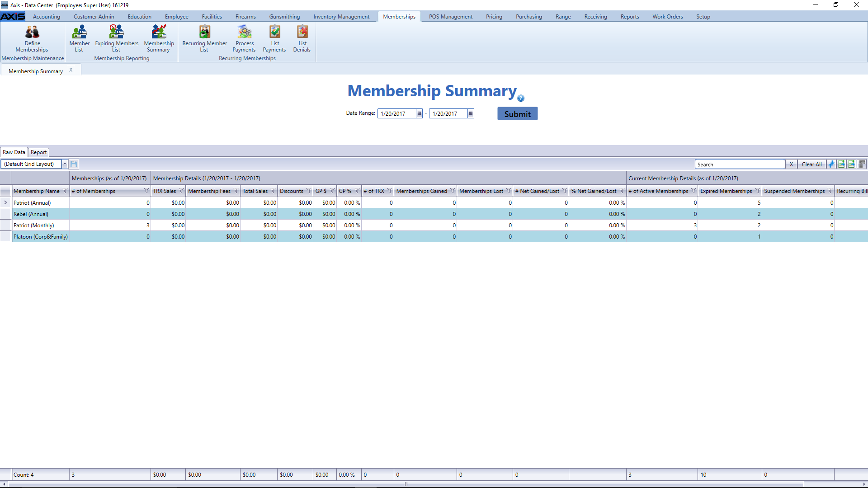The height and width of the screenshot is (488, 868).
Task: Click Membership Summary ribbon icon
Action: coord(159,39)
